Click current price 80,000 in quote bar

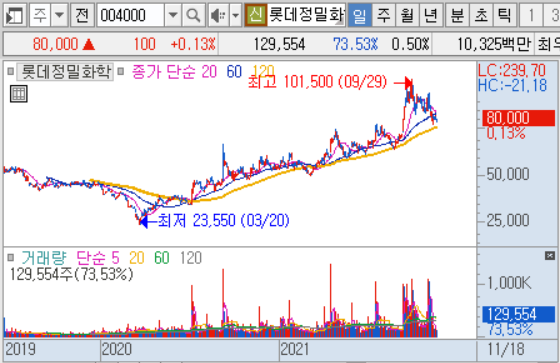click(x=55, y=44)
